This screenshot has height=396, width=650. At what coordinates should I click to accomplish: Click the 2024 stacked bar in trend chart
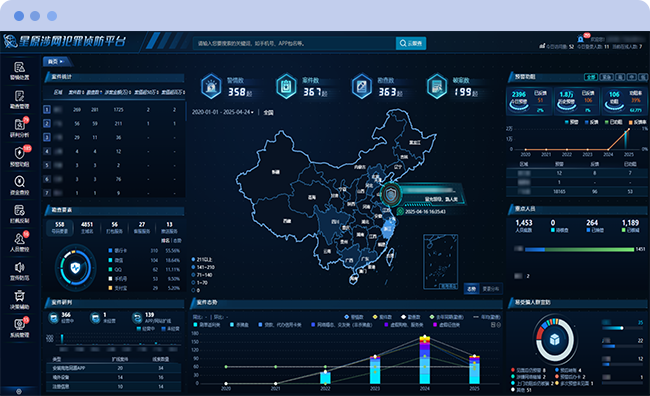[424, 360]
